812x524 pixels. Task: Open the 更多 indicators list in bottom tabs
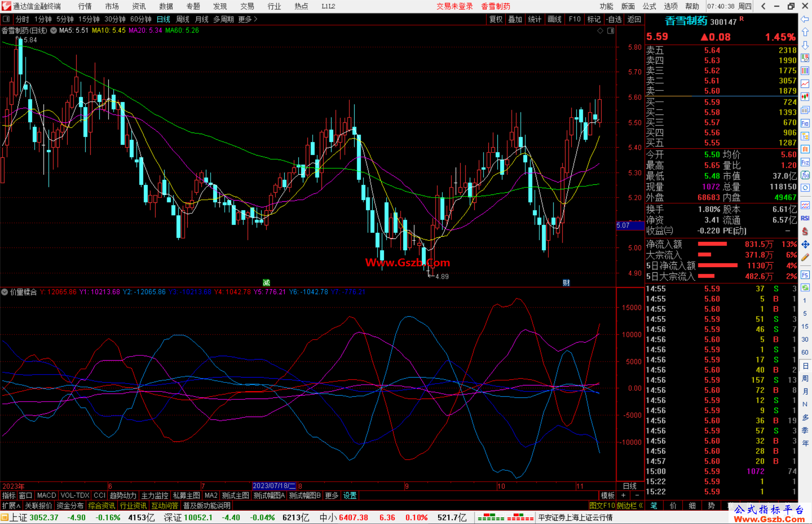pos(332,495)
